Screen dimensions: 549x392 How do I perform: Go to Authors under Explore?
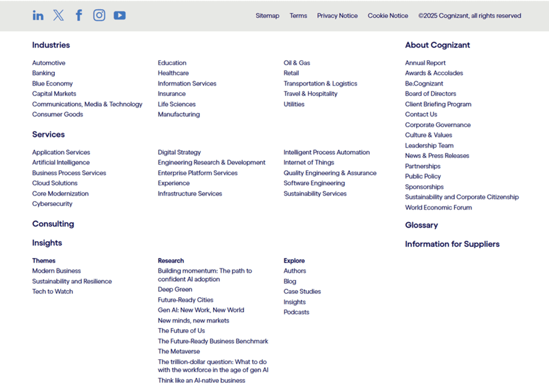295,271
